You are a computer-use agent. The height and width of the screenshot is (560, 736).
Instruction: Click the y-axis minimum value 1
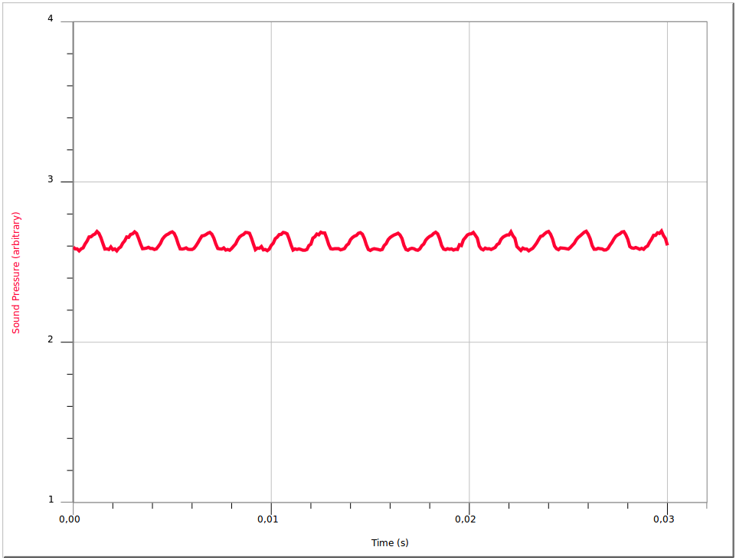(x=51, y=500)
